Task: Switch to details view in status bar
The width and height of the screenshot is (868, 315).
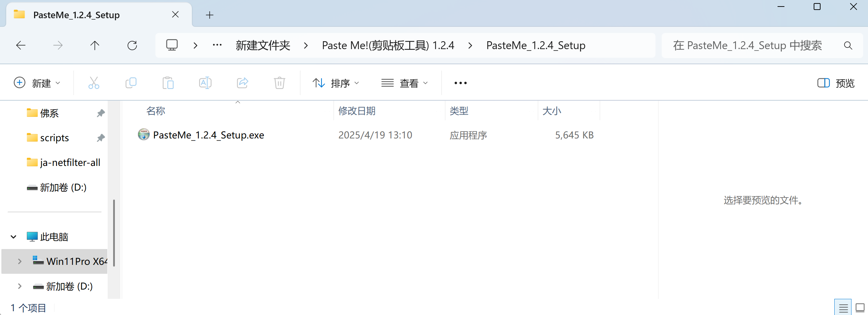Action: (x=843, y=308)
